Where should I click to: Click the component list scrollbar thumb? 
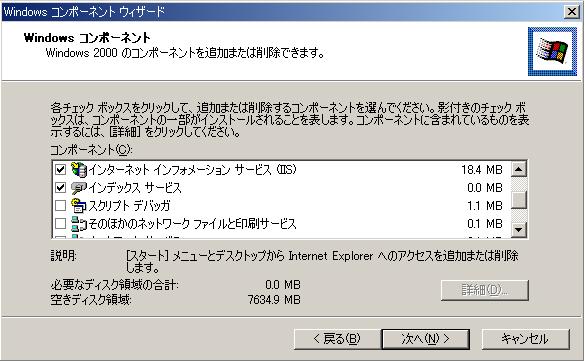(x=518, y=200)
